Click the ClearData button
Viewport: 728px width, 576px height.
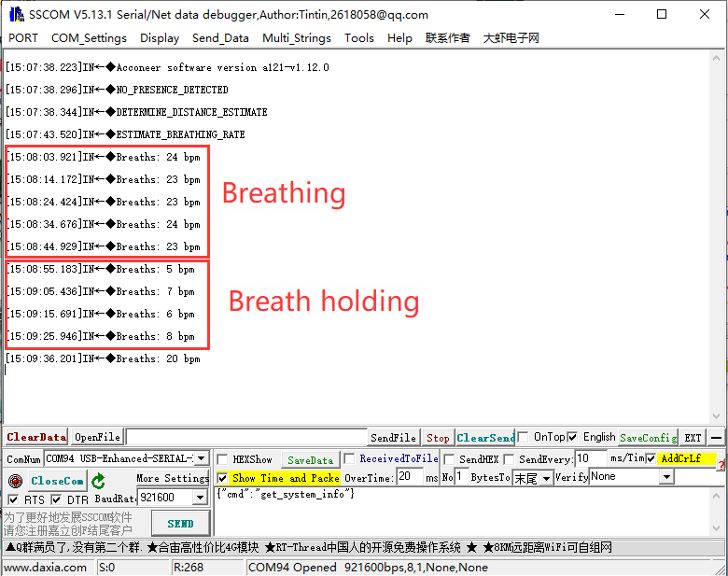[35, 437]
